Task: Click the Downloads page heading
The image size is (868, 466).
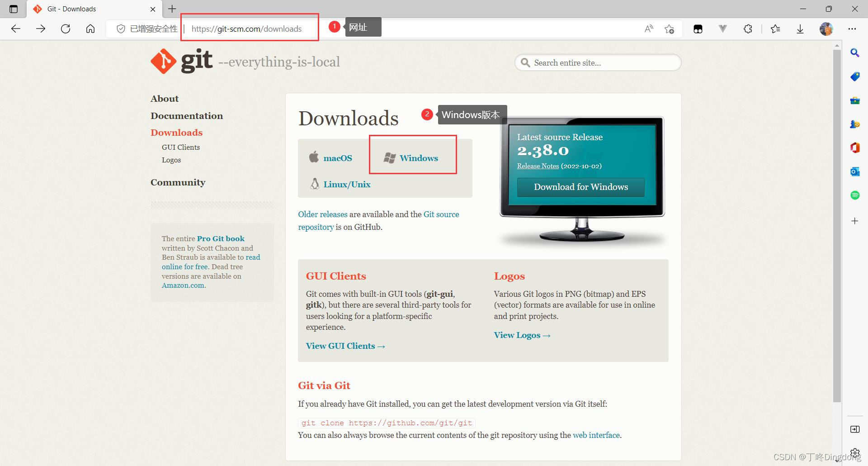Action: tap(349, 119)
